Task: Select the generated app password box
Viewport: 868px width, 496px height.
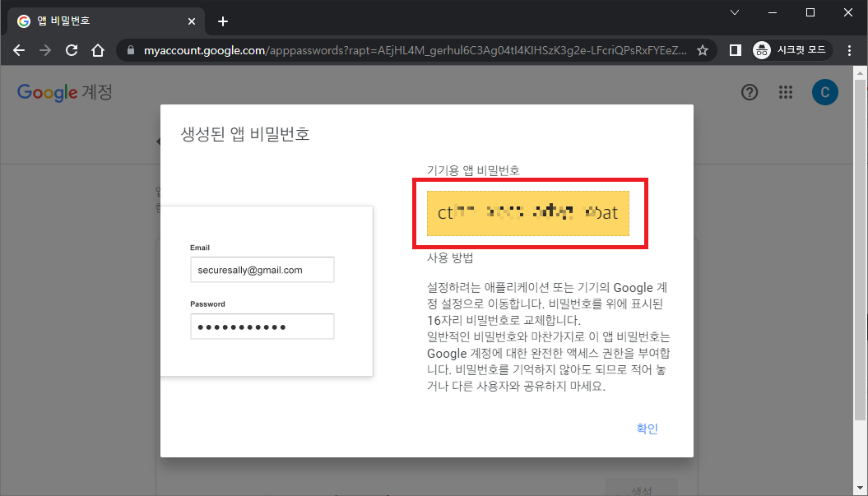Action: click(528, 213)
